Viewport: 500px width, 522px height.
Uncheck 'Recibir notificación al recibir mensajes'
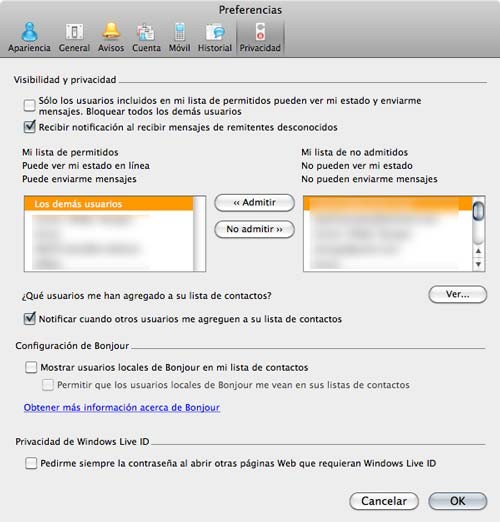(x=30, y=127)
